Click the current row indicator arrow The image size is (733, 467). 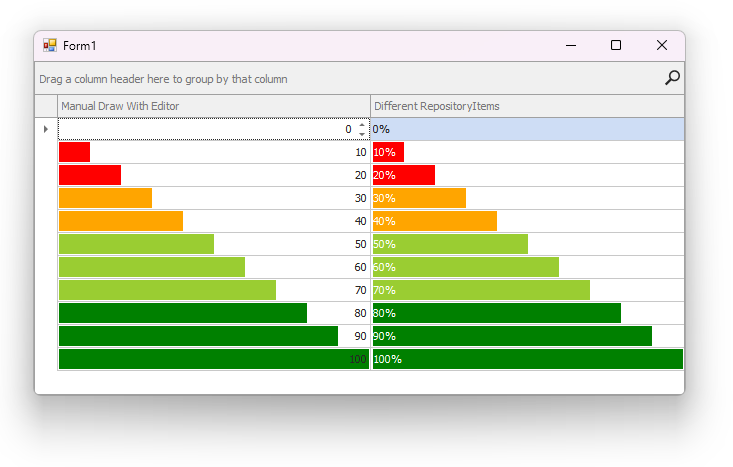click(46, 129)
